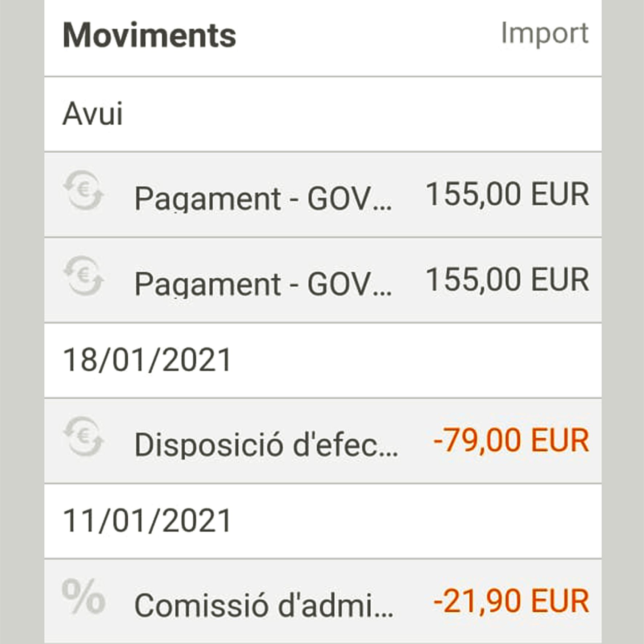Tap the -79,00 EUR amount

tap(511, 440)
